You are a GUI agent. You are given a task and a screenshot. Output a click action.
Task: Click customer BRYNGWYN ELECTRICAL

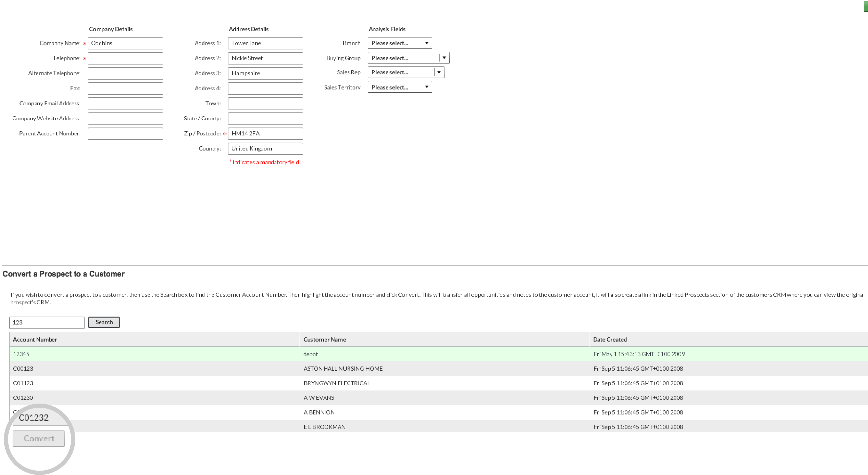pyautogui.click(x=337, y=383)
